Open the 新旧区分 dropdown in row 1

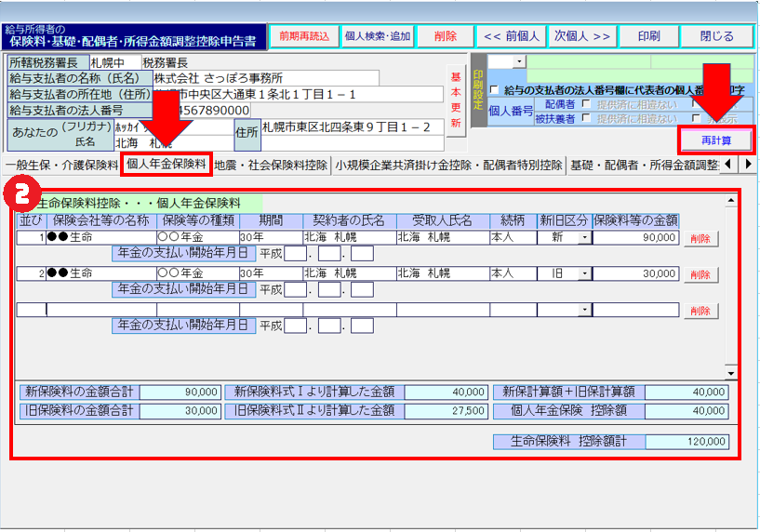pos(583,238)
